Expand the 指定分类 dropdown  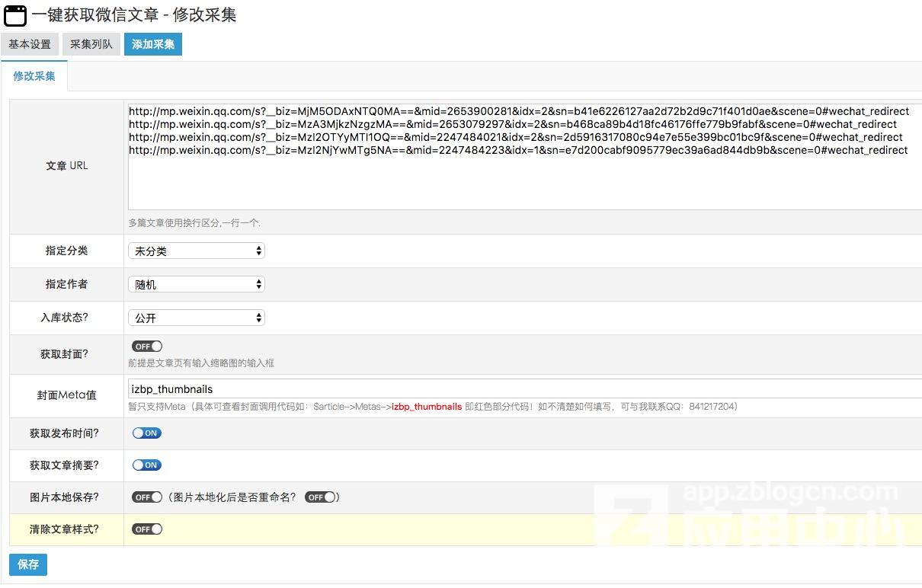click(197, 251)
